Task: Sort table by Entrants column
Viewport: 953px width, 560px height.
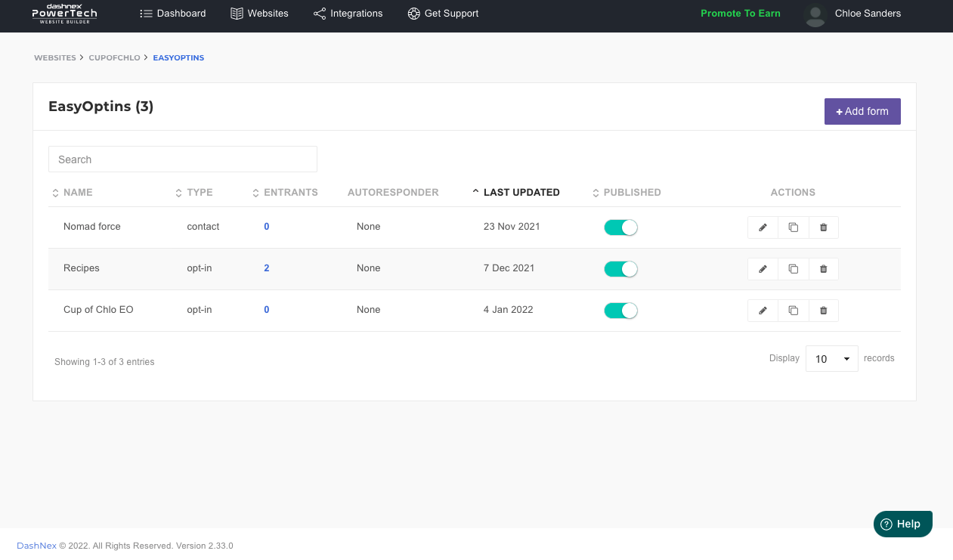Action: click(285, 193)
